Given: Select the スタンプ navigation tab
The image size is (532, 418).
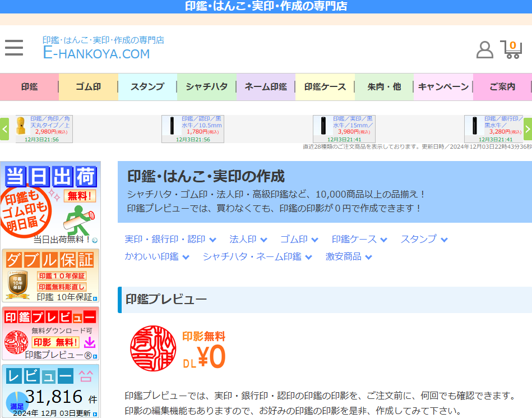Looking at the screenshot, I should point(147,87).
